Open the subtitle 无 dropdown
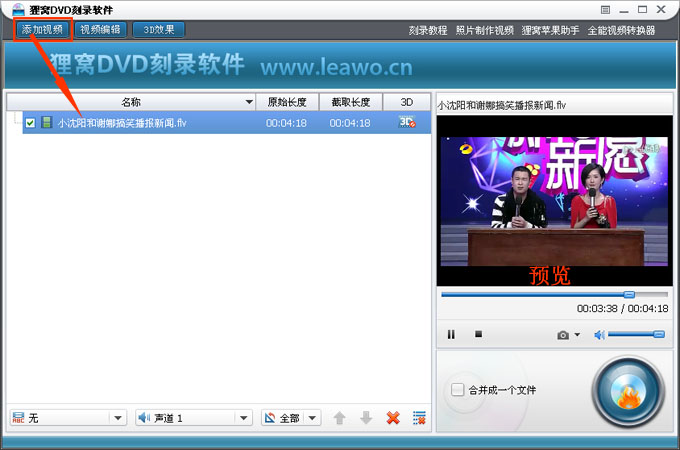Viewport: 680px width, 450px height. [69, 418]
